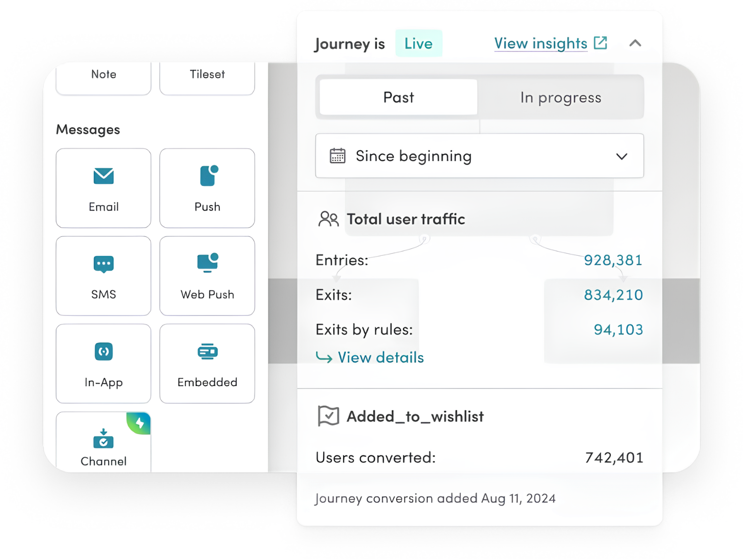This screenshot has height=560, width=744.
Task: Pick the Web Push message icon
Action: (x=208, y=263)
